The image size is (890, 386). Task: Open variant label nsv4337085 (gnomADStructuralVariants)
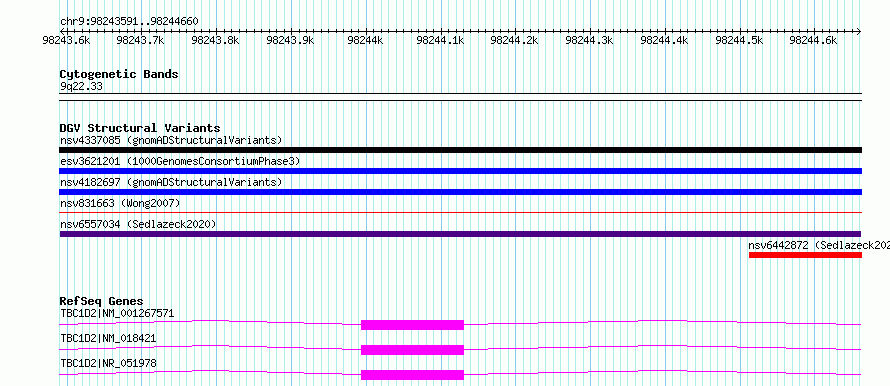[x=171, y=140]
